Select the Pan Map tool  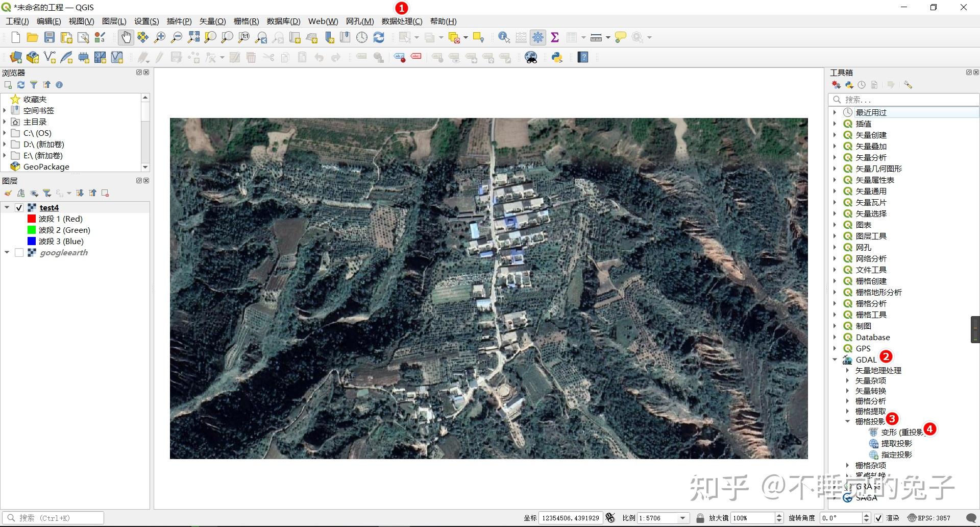pyautogui.click(x=126, y=37)
